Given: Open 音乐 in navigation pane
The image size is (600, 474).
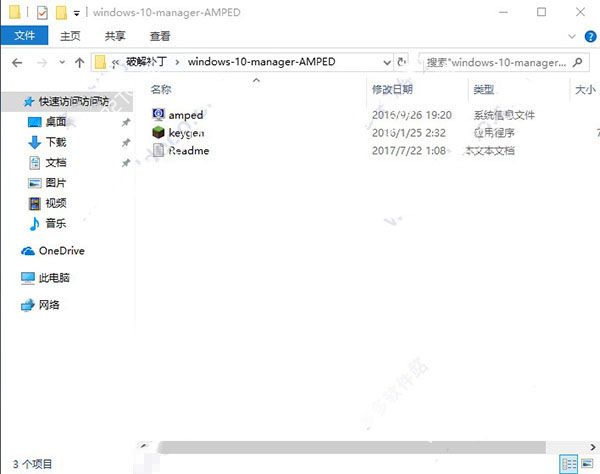Looking at the screenshot, I should click(56, 223).
